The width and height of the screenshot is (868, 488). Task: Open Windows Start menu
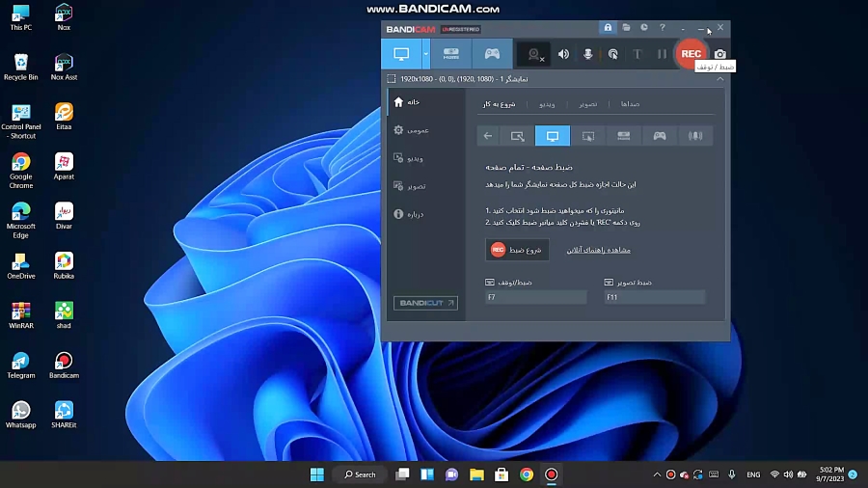tap(317, 474)
